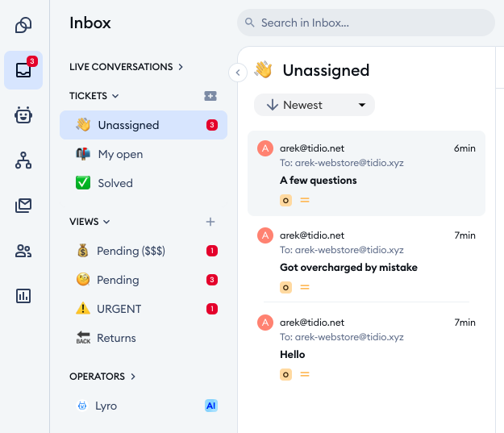Screen dimensions: 504x433
Task: Focus the Search in Inbox field
Action: (x=366, y=23)
